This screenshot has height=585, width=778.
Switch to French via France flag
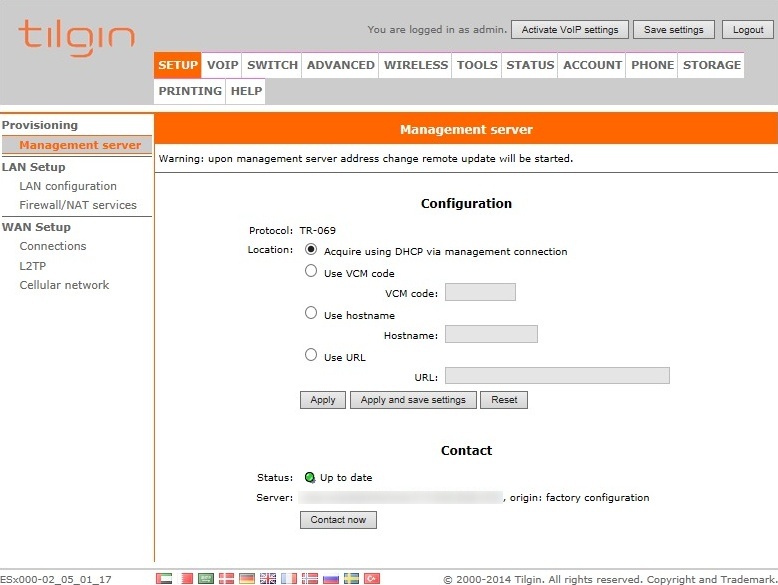pos(289,578)
